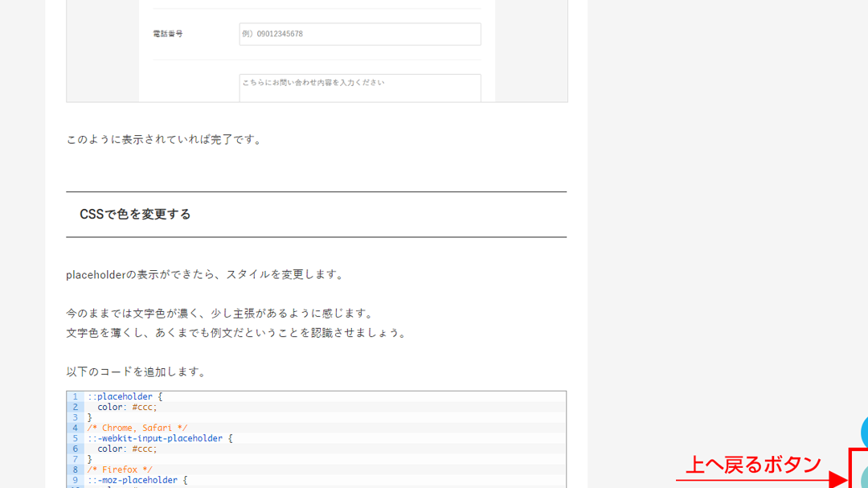This screenshot has width=868, height=488.
Task: Select the CSSで色を変更する section heading
Action: [x=134, y=214]
